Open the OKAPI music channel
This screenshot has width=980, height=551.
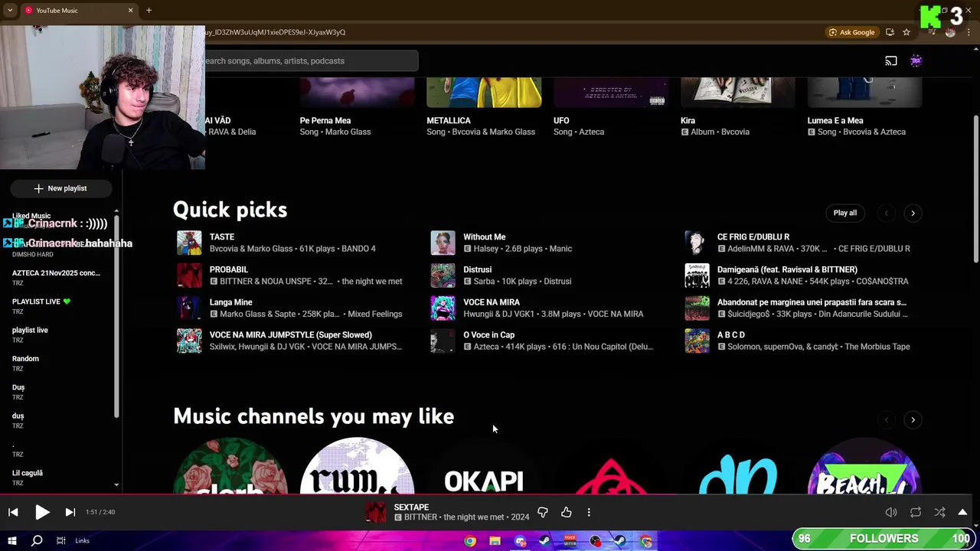[x=484, y=467]
